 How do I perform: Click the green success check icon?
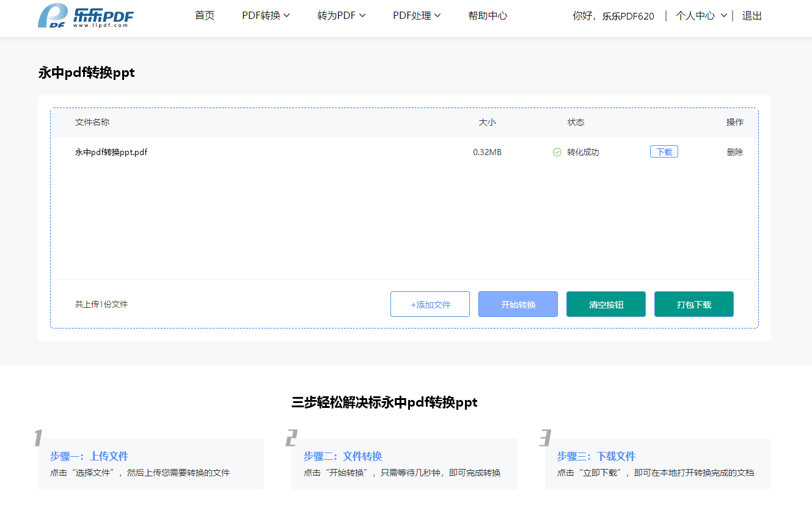(x=557, y=152)
